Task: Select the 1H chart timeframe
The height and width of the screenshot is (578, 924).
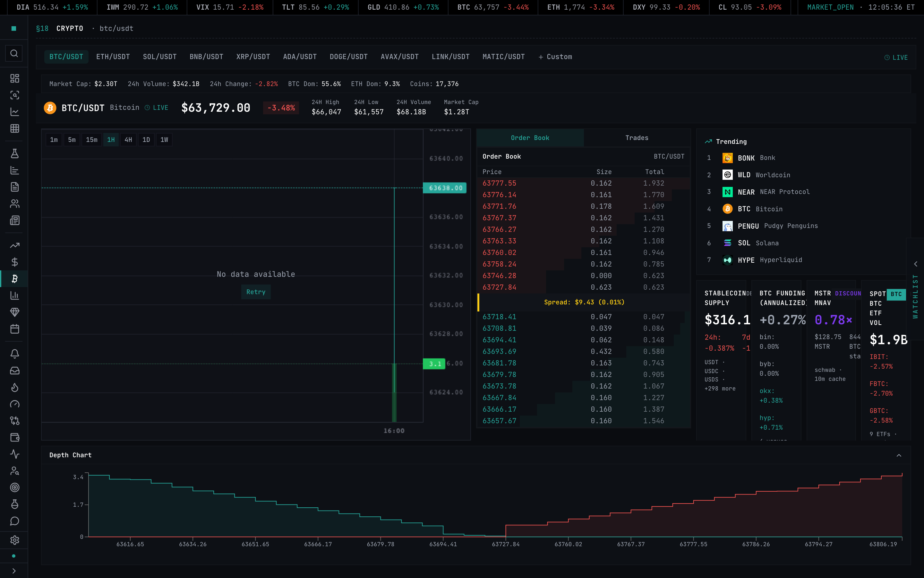Action: pos(111,140)
